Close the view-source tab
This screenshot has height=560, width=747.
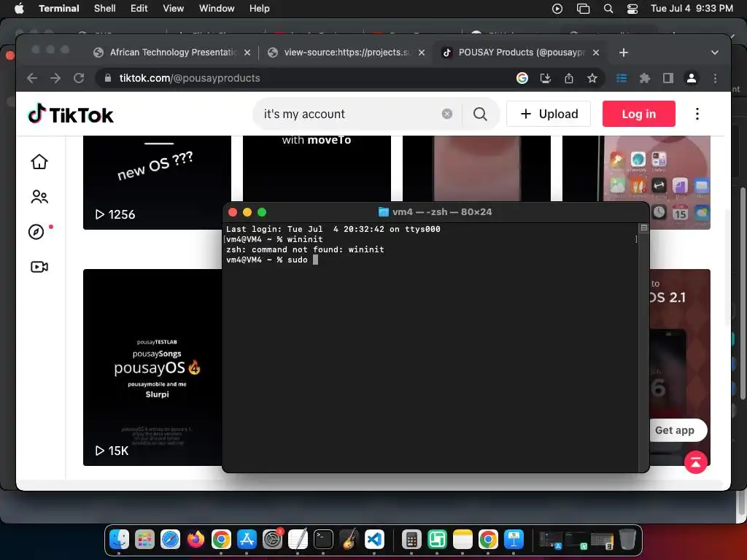[x=422, y=52]
